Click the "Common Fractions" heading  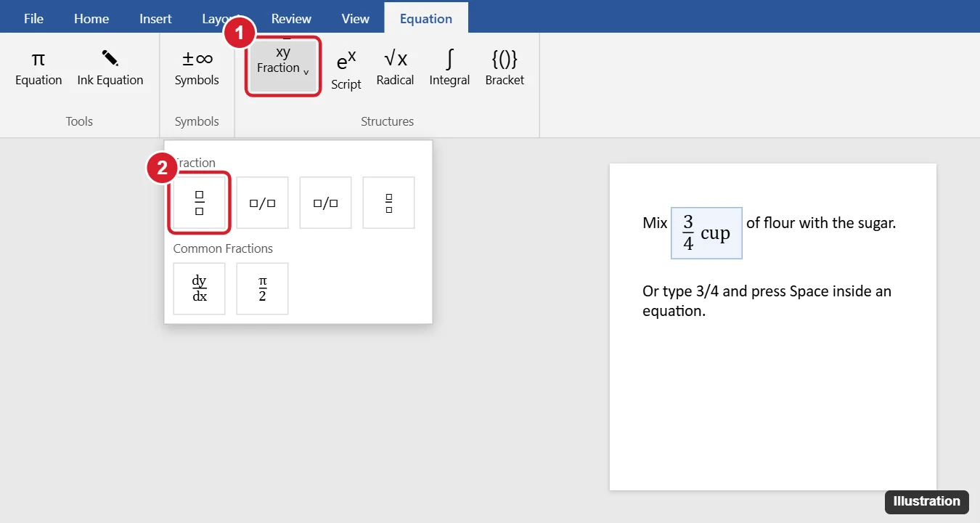(223, 248)
